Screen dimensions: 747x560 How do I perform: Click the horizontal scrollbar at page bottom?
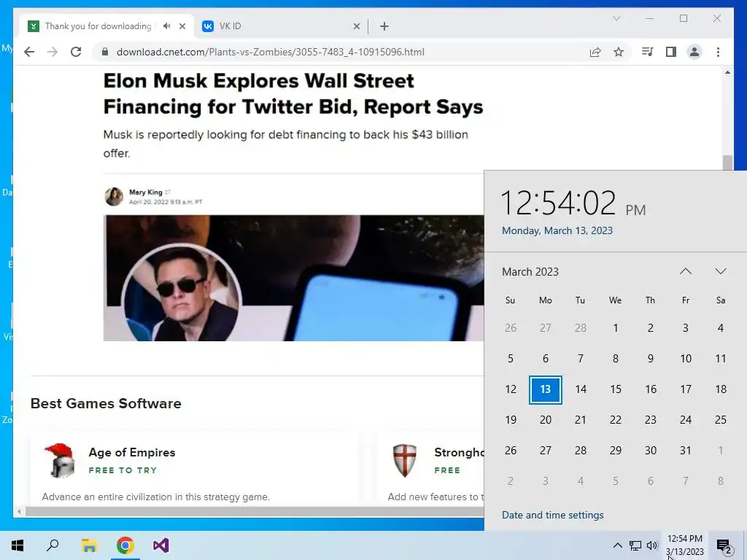(255, 511)
